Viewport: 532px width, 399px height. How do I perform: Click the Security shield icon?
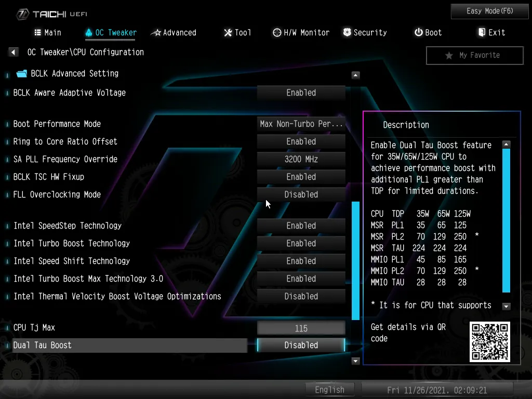coord(347,33)
